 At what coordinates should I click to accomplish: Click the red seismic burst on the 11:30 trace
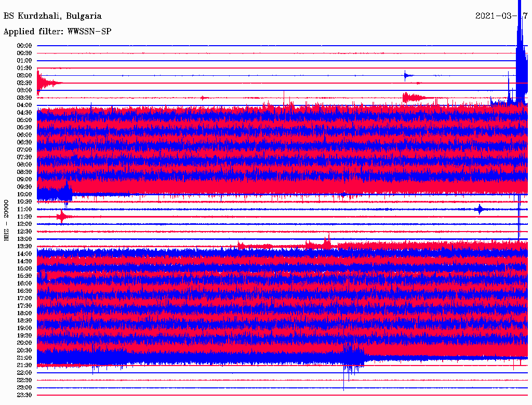click(x=62, y=217)
